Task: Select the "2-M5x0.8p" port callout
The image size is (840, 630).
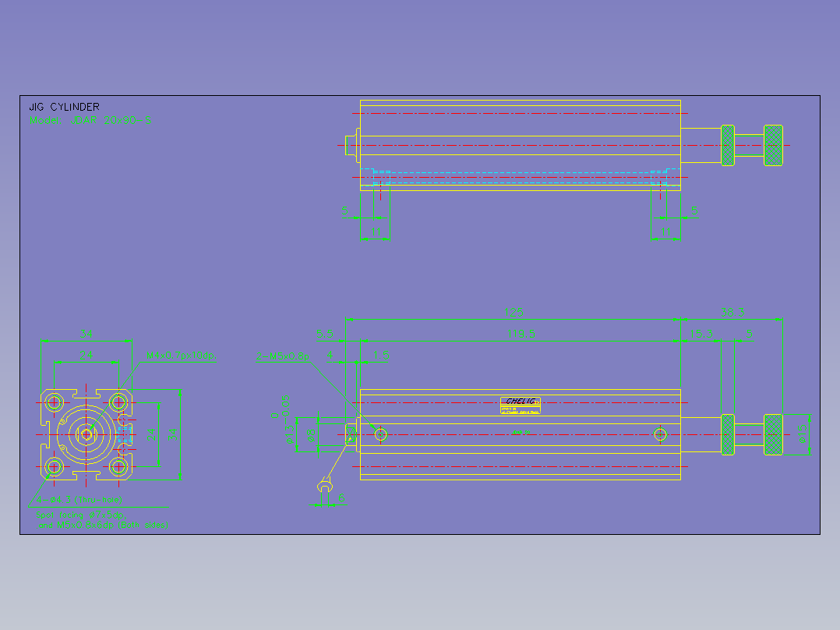Action: (283, 356)
